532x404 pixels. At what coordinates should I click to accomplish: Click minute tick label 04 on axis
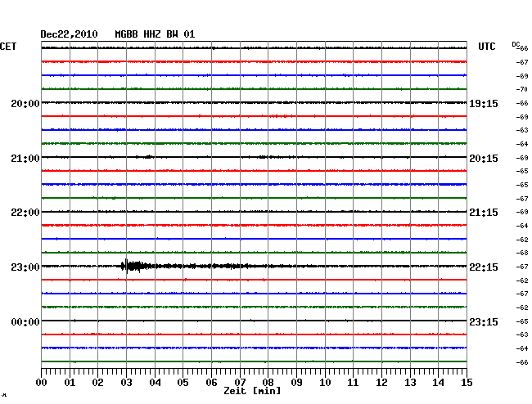click(155, 382)
